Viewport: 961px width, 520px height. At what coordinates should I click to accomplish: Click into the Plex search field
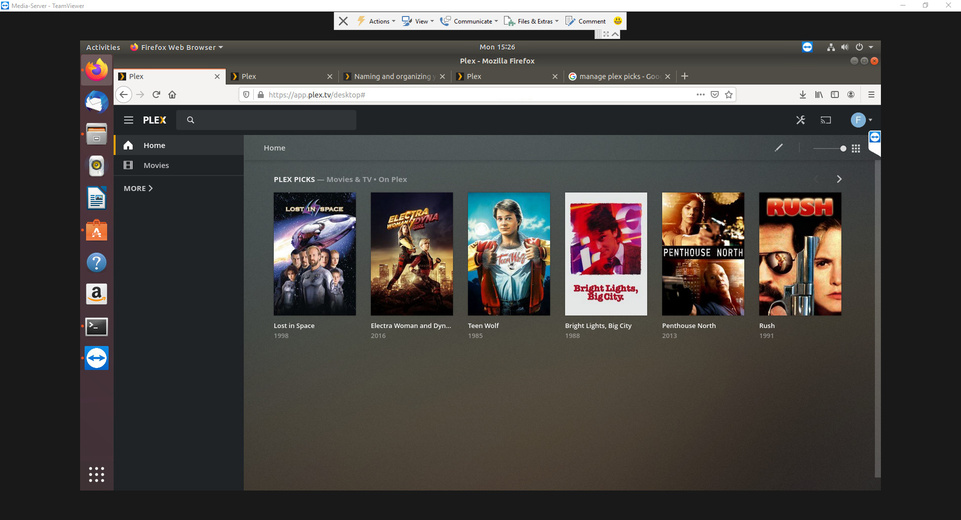coord(267,120)
